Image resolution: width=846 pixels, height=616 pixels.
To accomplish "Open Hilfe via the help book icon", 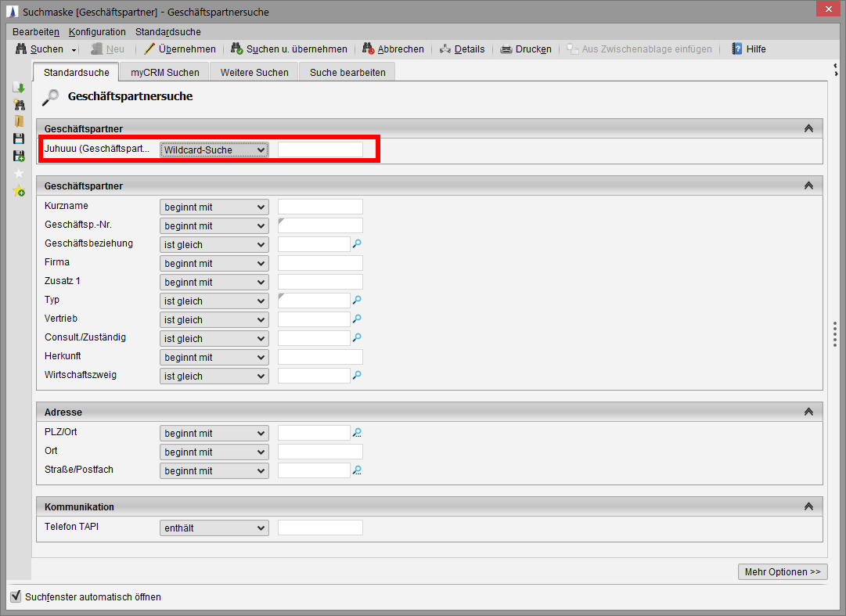I will (x=736, y=49).
